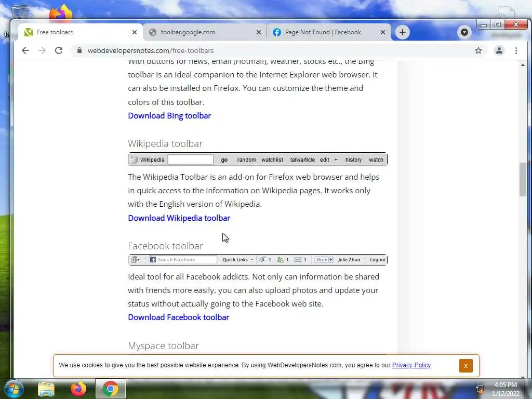
Task: Click the Myspace toolbar heading text
Action: click(x=163, y=345)
